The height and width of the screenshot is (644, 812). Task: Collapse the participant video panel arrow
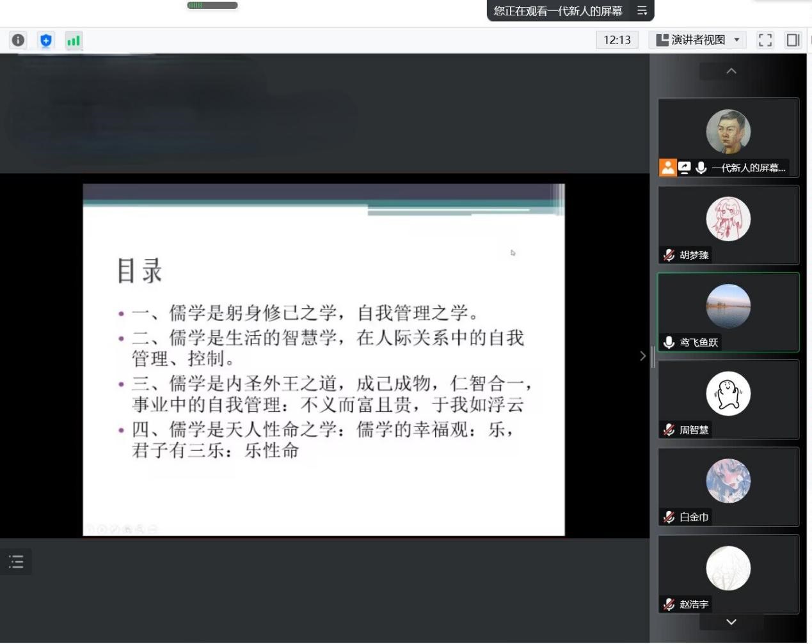point(643,356)
